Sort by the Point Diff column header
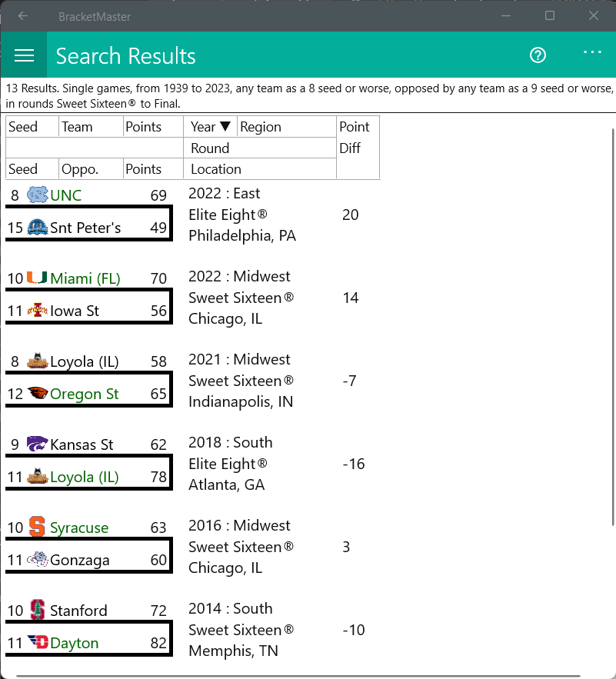The image size is (616, 679). tap(358, 147)
